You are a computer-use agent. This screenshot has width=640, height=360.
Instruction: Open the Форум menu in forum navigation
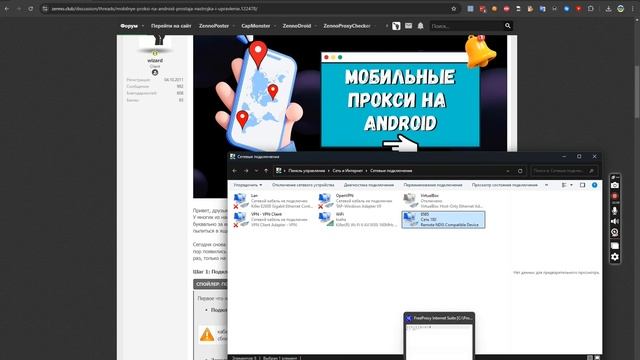(129, 26)
